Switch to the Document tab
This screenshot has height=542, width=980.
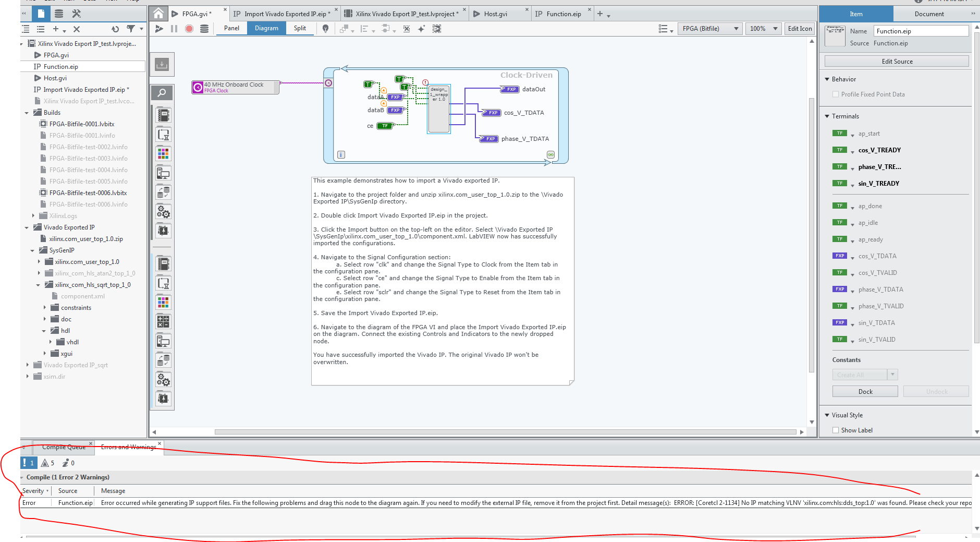click(x=929, y=14)
